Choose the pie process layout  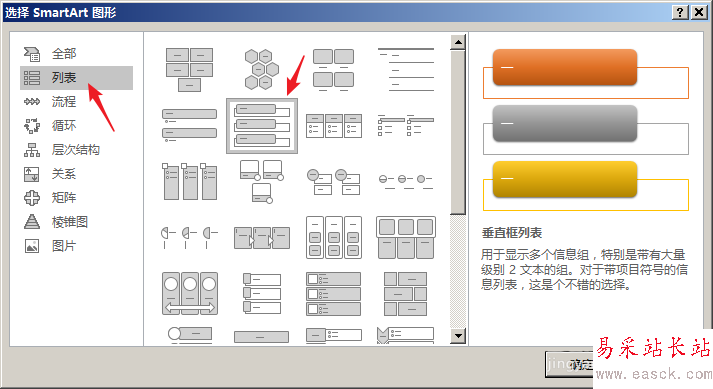[190, 237]
